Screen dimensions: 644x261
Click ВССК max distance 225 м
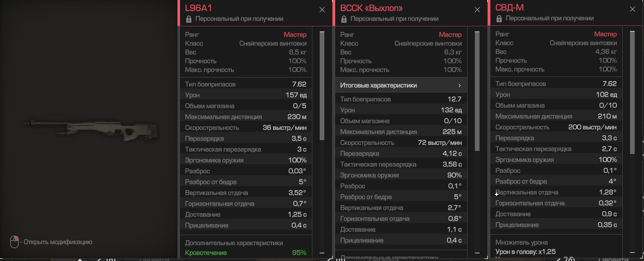click(452, 132)
